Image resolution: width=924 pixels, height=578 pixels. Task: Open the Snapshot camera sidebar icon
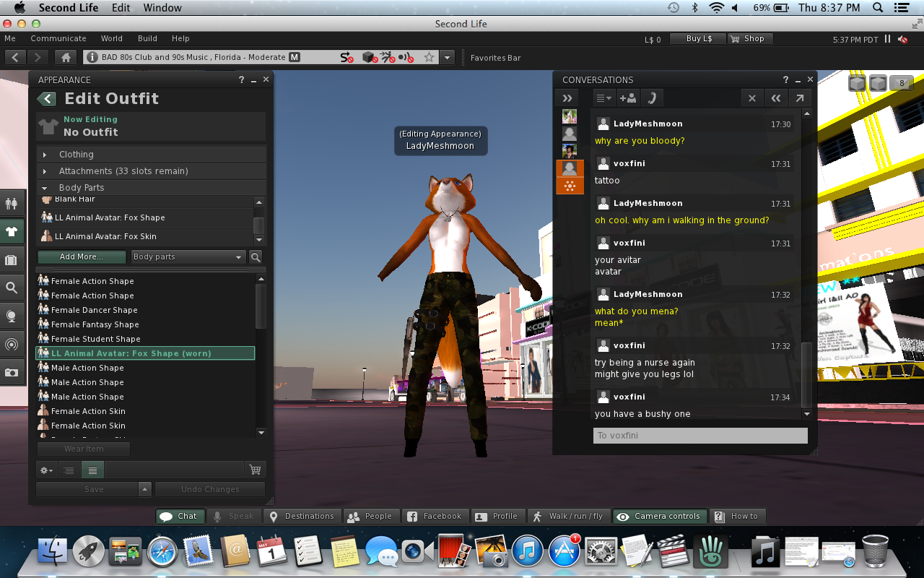[12, 372]
